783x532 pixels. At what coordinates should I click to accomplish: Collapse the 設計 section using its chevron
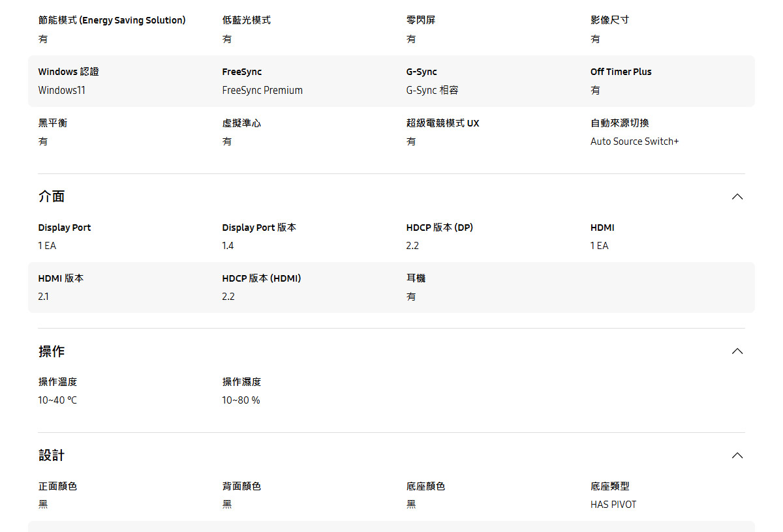[x=737, y=455]
